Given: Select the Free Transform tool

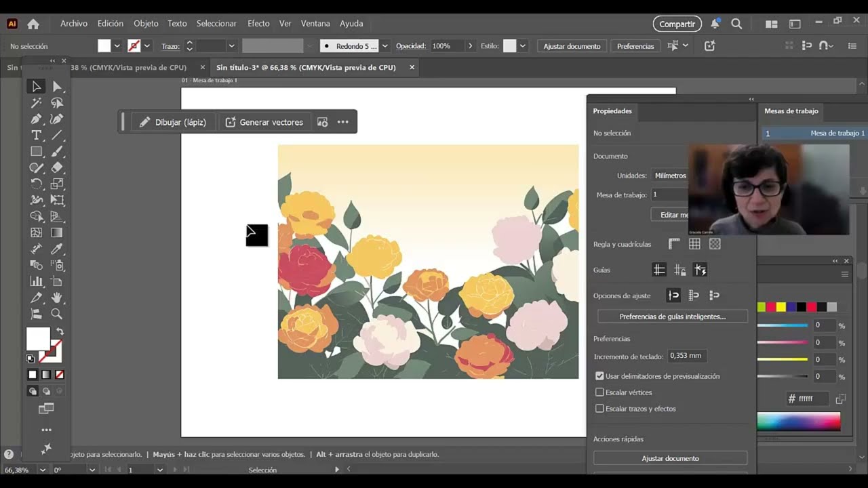Looking at the screenshot, I should 57,200.
